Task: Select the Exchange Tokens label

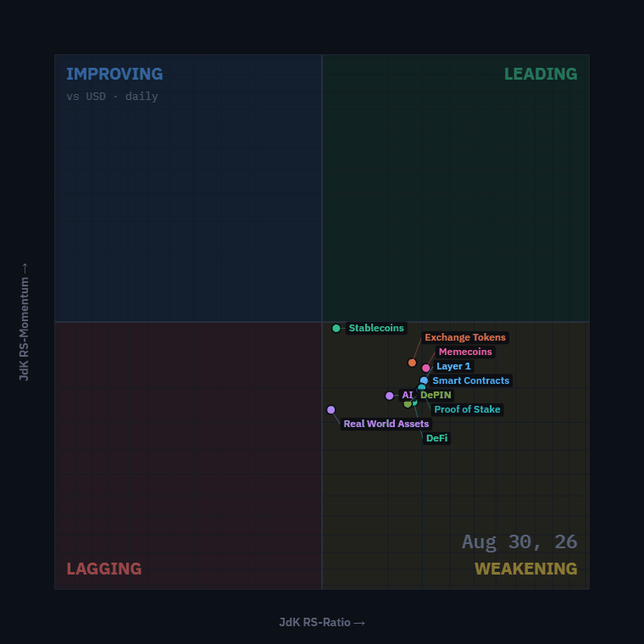Action: pos(465,337)
